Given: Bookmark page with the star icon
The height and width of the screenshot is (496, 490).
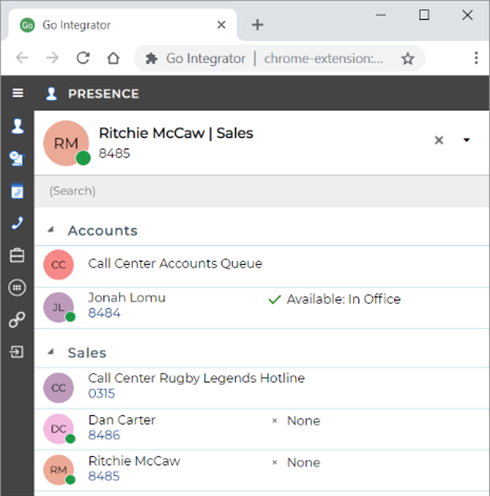Looking at the screenshot, I should [x=408, y=59].
